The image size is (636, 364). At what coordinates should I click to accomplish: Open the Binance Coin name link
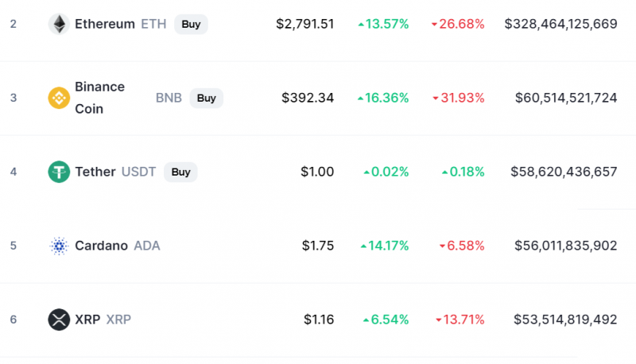point(100,98)
